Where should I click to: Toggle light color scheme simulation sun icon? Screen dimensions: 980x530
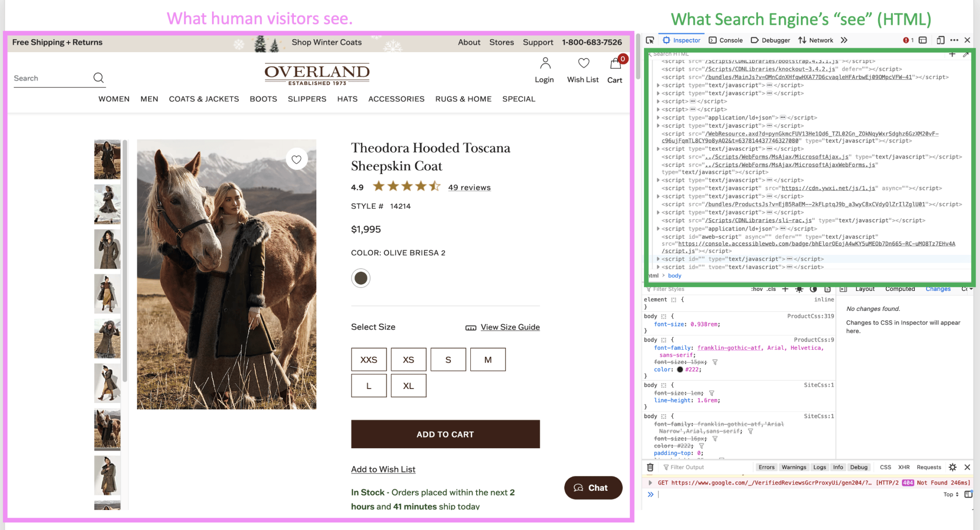pyautogui.click(x=799, y=289)
